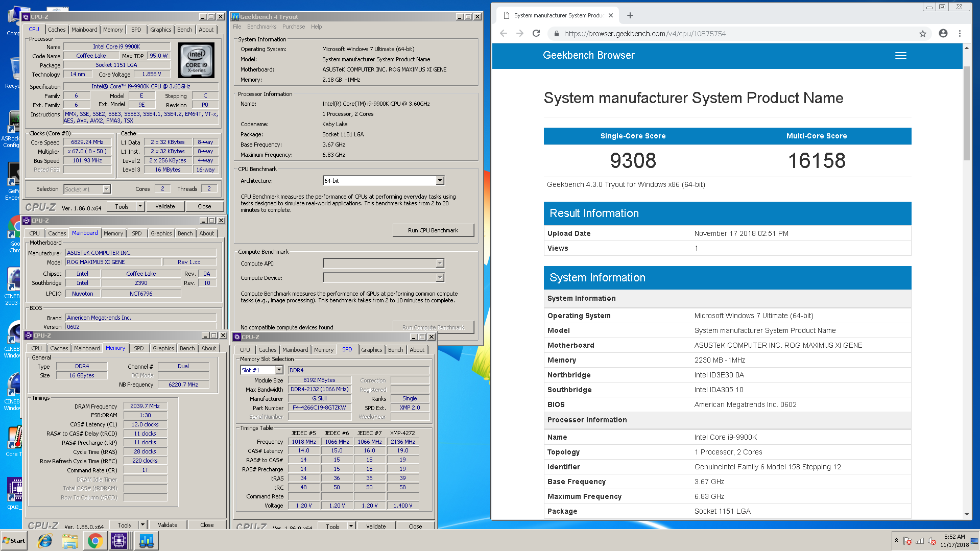Click the Geekbench Browser title link

pos(588,55)
